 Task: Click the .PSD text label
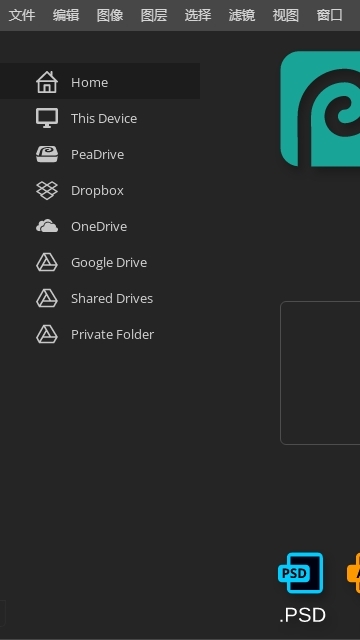[302, 615]
